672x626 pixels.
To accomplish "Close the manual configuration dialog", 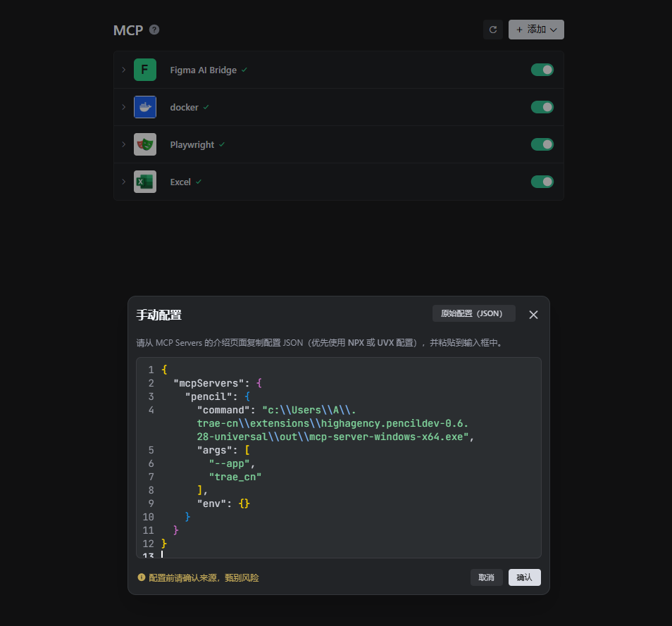I will 533,315.
